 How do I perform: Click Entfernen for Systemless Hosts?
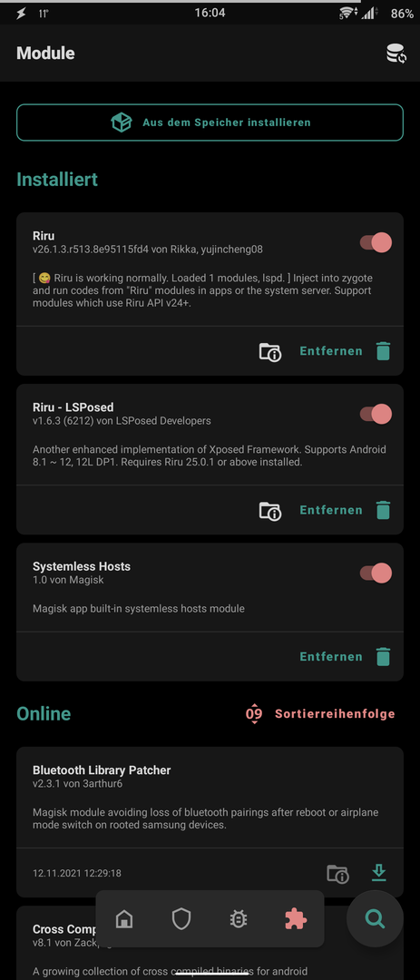[x=330, y=657]
